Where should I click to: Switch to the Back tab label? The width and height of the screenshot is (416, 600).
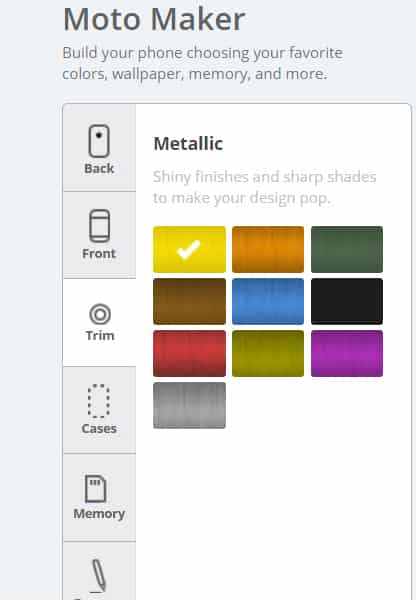pos(99,168)
